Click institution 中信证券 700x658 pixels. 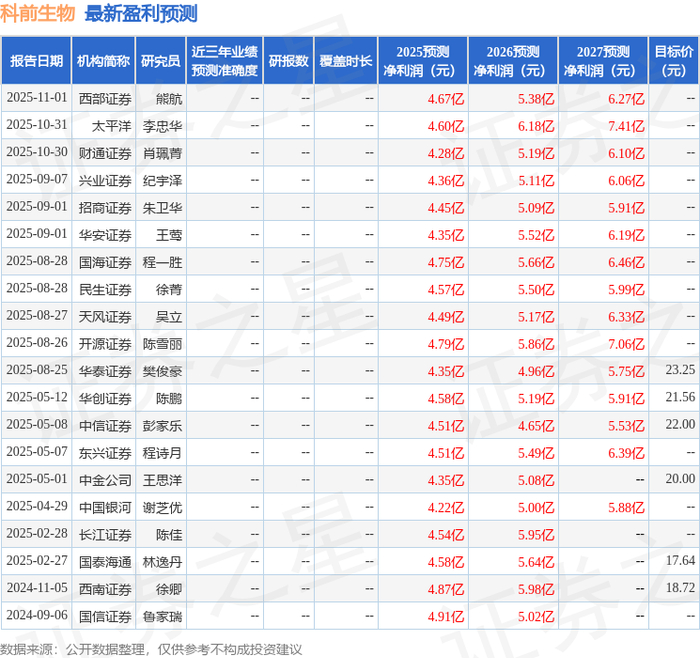coord(105,425)
